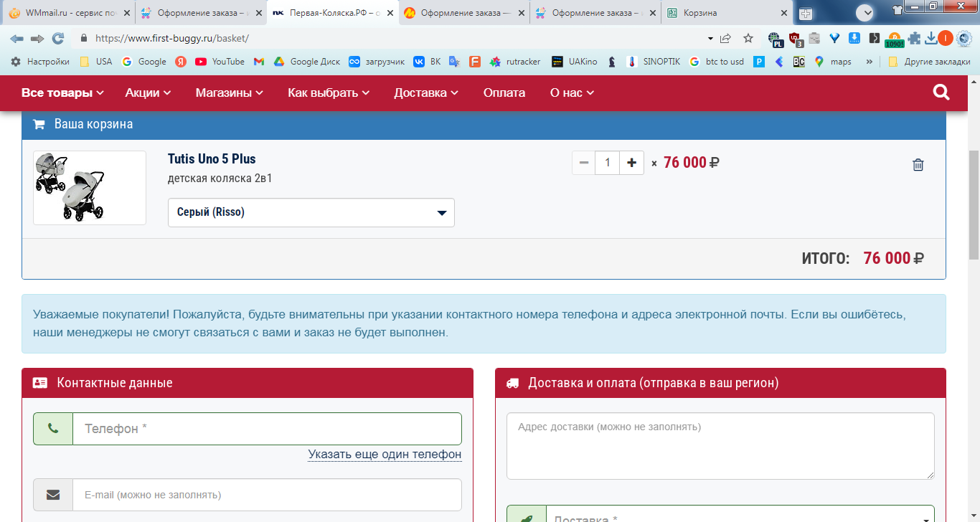Screen dimensions: 980x522
Task: Expand the Акции menu
Action: click(148, 92)
